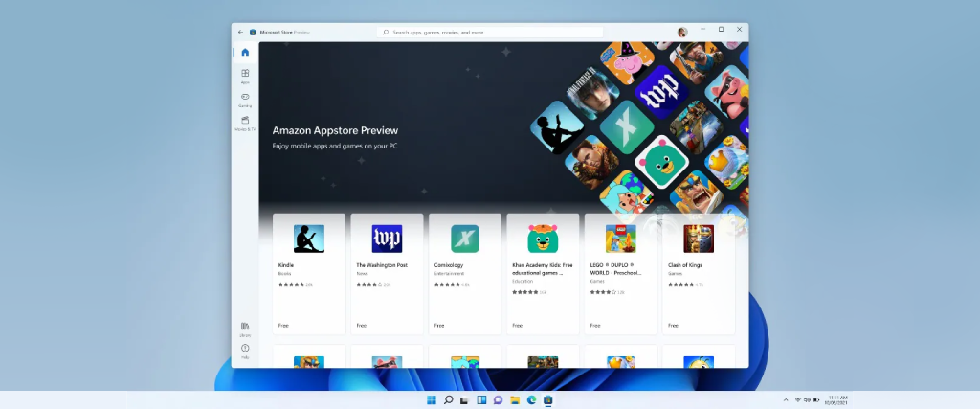Click the Wi-Fi network tray icon

798,400
